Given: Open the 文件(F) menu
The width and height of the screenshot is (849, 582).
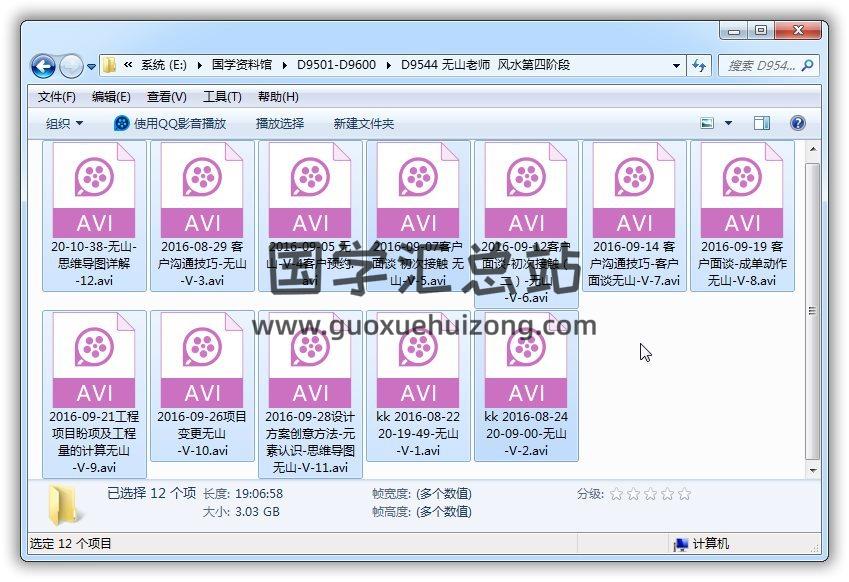Looking at the screenshot, I should point(57,97).
